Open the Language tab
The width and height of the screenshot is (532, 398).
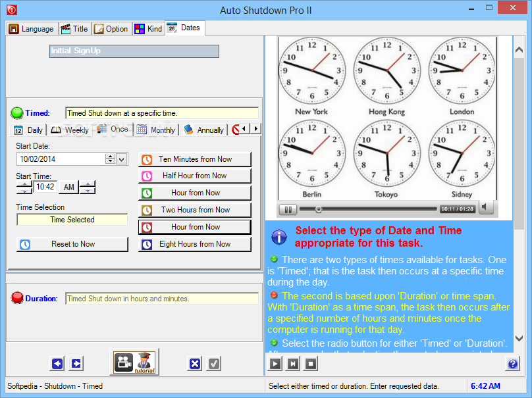click(32, 29)
